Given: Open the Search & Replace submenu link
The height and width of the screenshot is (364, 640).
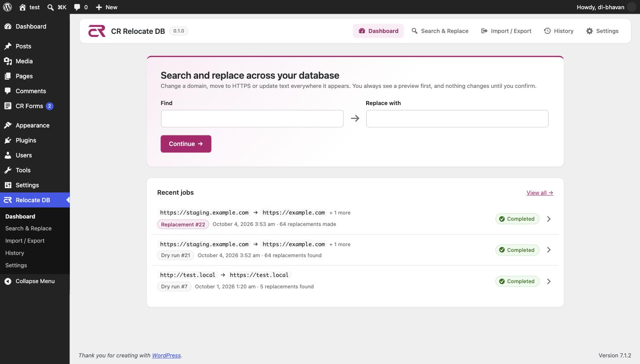Looking at the screenshot, I should [29, 228].
